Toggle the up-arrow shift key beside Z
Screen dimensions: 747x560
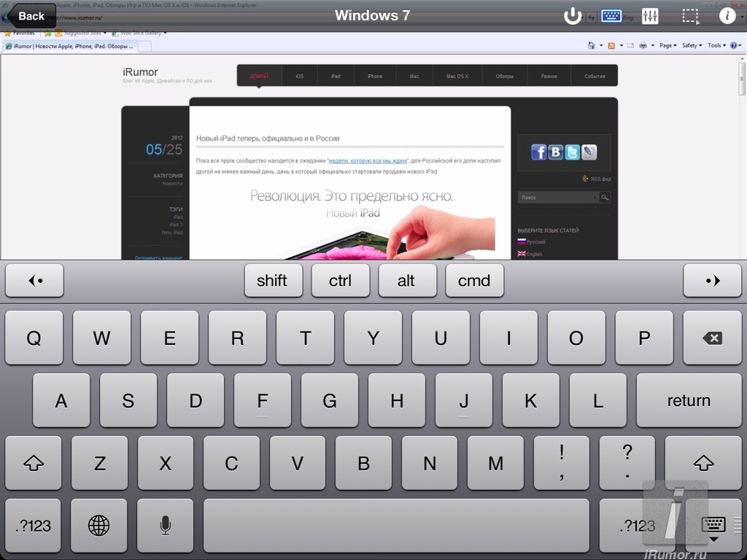pos(34,463)
